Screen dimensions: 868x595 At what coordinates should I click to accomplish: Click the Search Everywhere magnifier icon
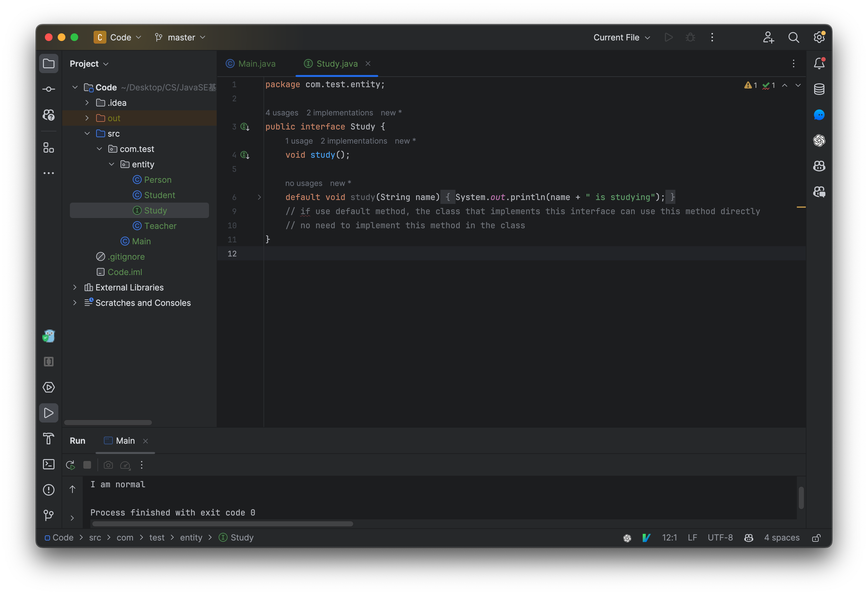pos(794,38)
